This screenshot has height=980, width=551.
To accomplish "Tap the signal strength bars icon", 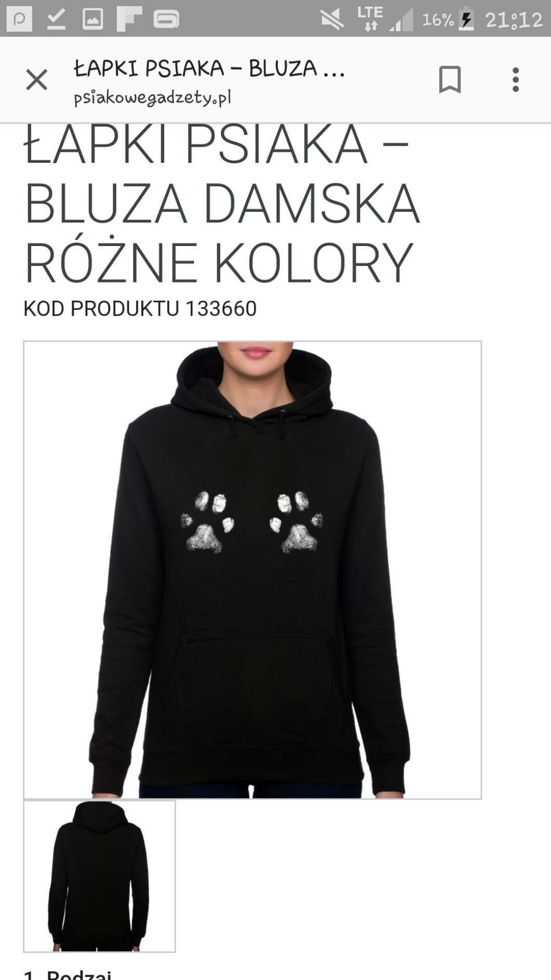I will tap(401, 19).
